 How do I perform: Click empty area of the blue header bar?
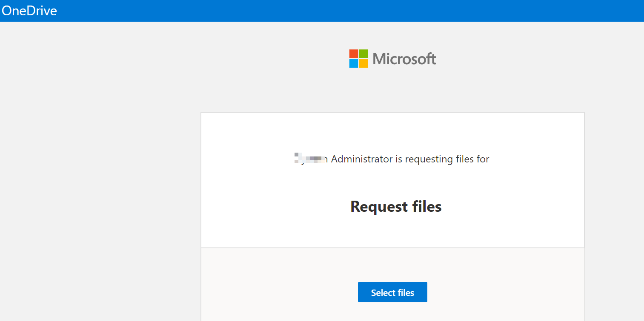341,11
